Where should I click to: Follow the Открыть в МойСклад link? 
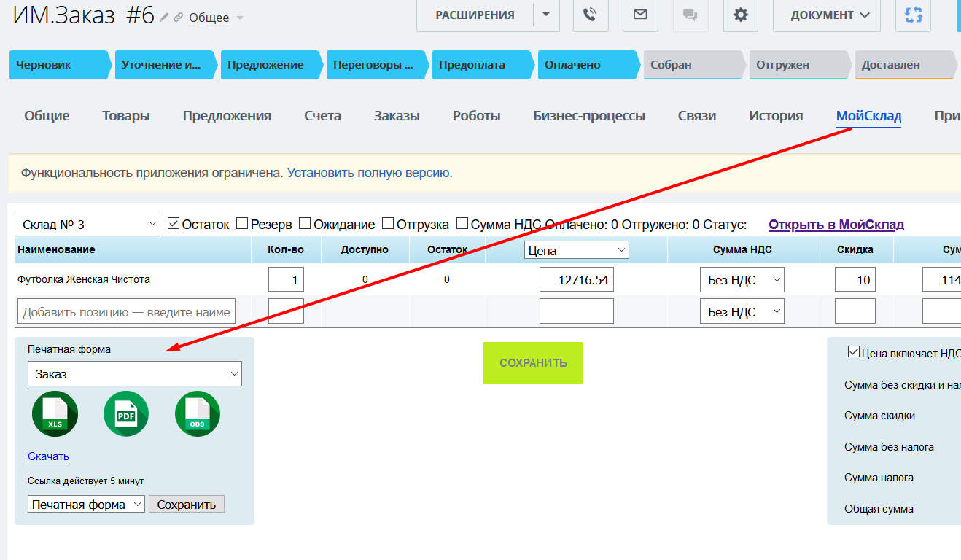pos(836,225)
